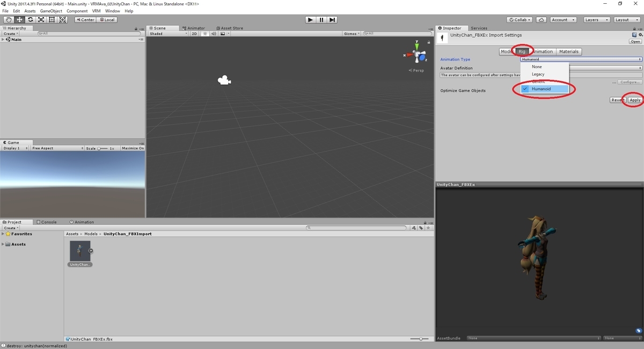644x349 pixels.
Task: Expand the Assets folder tree
Action: pos(3,244)
